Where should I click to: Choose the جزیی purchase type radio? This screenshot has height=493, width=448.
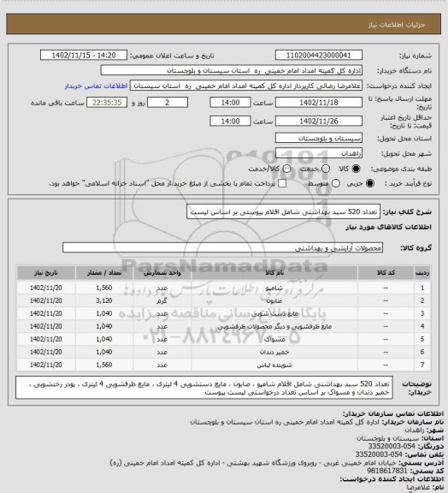370,183
